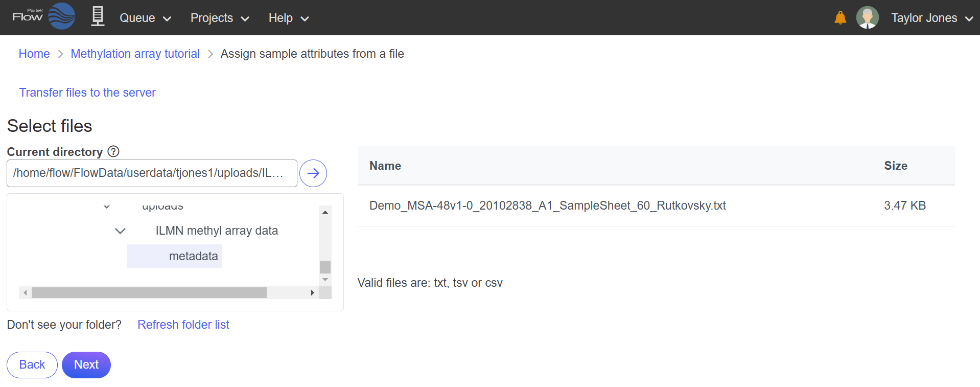Viewport: 980px width, 387px height.
Task: Open the Taylor Jones user dropdown
Action: point(931,18)
